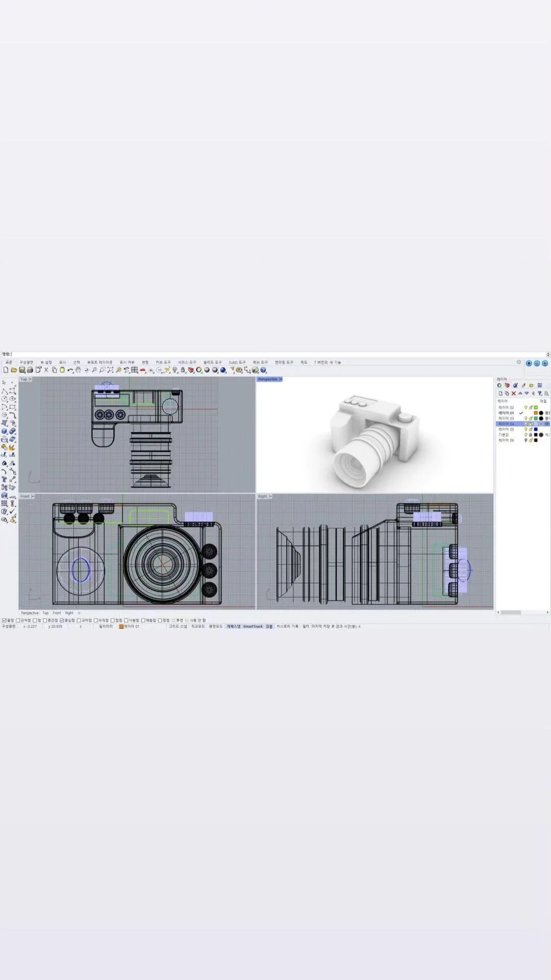The width and height of the screenshot is (551, 980).
Task: Click the 그리드 스냅 status button
Action: (178, 626)
